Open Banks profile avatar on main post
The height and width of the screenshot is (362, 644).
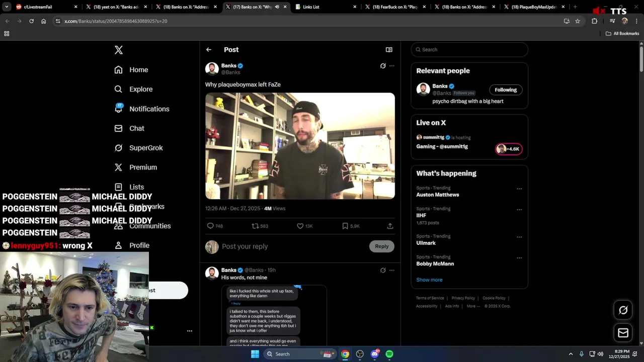[x=212, y=69]
